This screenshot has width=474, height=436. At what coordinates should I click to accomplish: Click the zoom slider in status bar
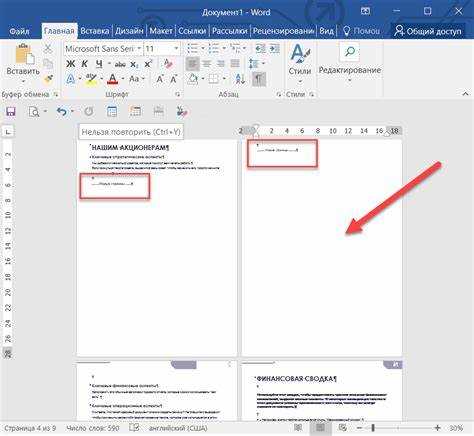click(398, 428)
